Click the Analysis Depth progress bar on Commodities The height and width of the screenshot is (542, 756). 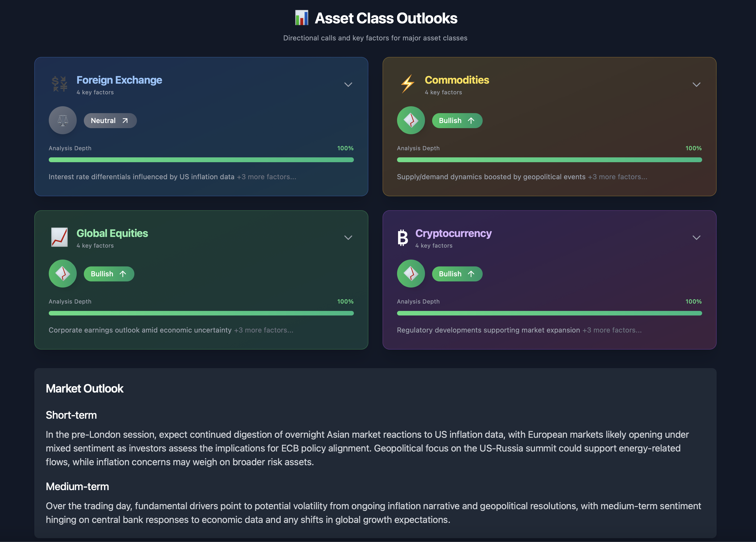(549, 160)
